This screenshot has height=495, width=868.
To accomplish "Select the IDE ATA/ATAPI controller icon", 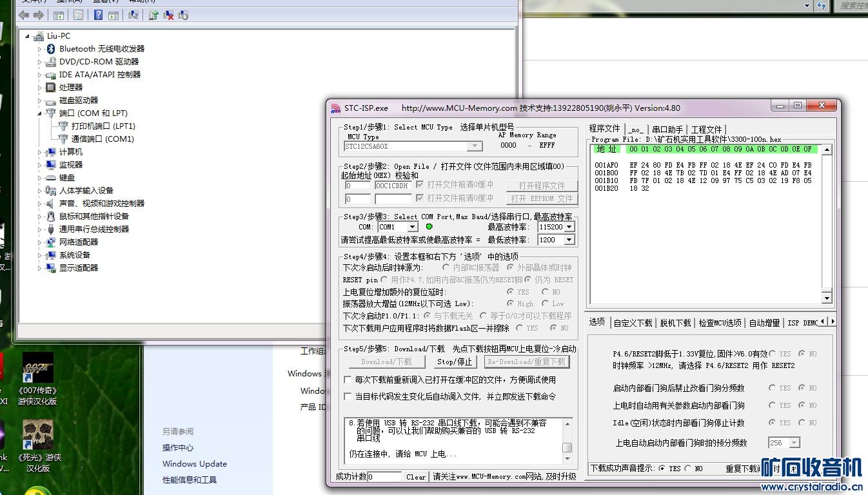I will click(x=52, y=75).
